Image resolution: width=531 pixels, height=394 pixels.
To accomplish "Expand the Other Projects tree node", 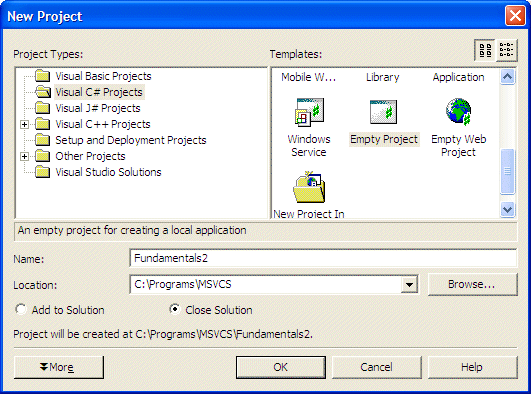I will (24, 156).
